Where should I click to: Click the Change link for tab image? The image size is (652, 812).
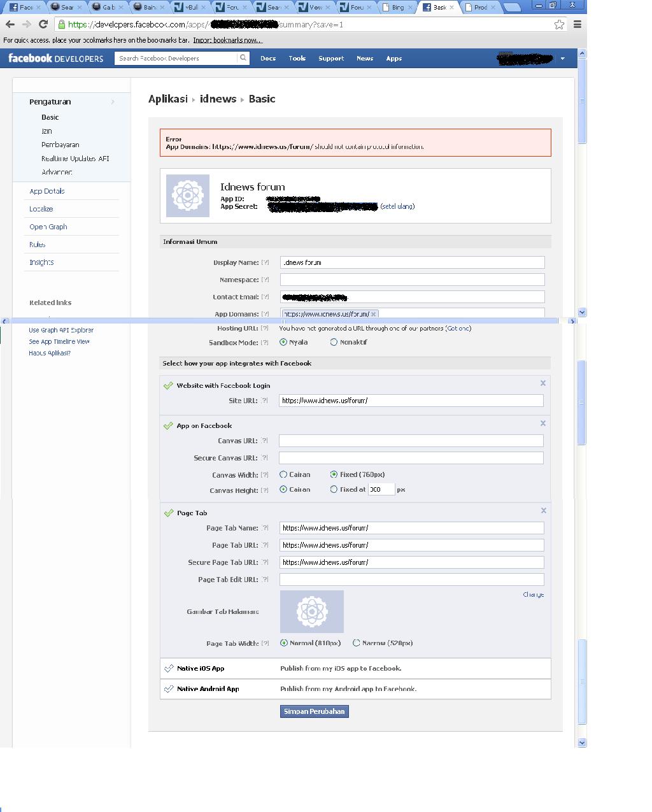(x=534, y=595)
